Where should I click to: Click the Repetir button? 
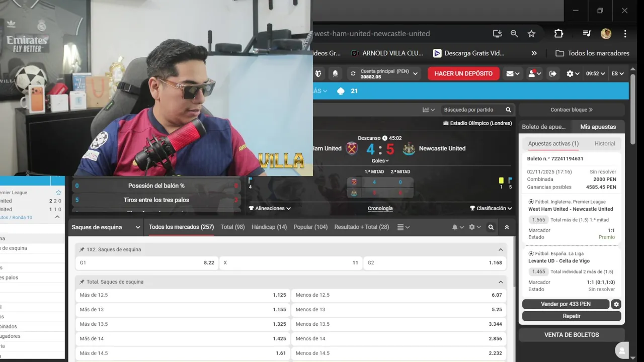point(572,316)
